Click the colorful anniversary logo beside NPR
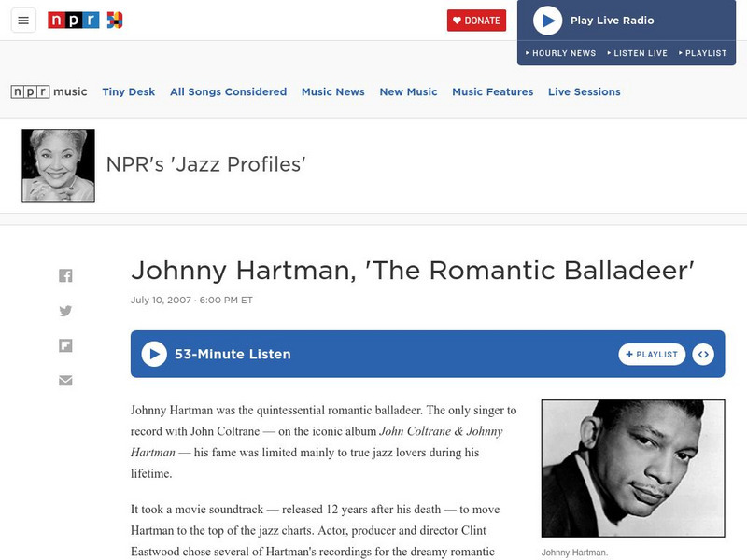This screenshot has width=747, height=560. pos(115,21)
